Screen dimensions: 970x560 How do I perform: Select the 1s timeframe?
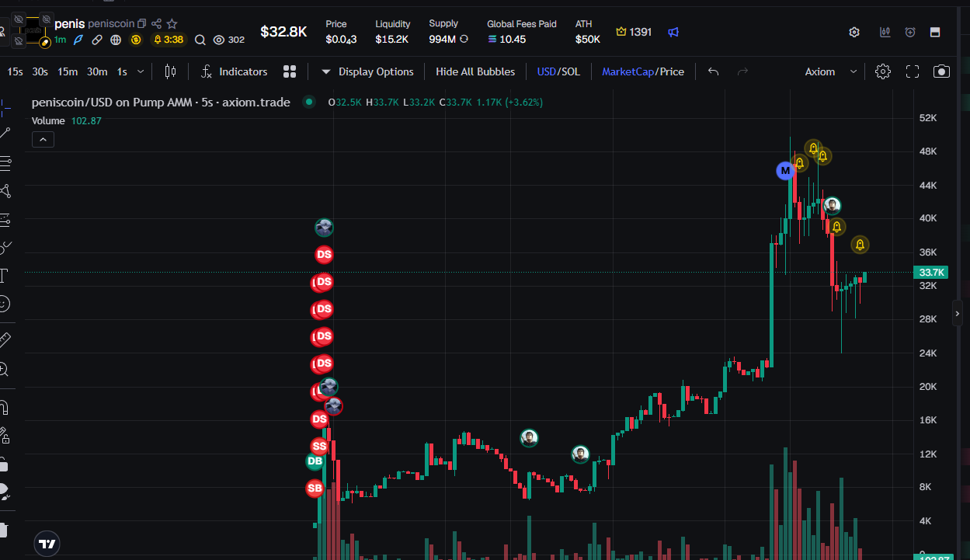(x=122, y=71)
